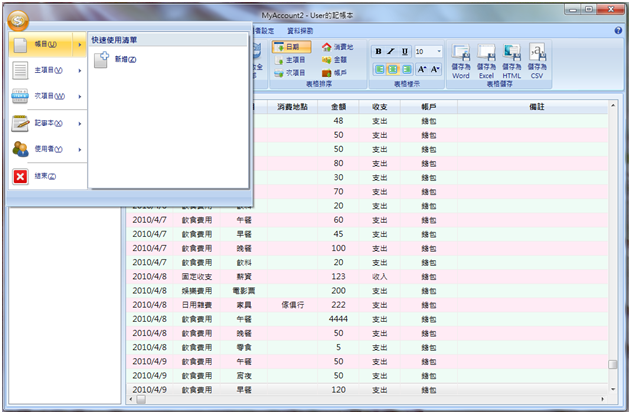Image resolution: width=631 pixels, height=414 pixels.
Task: Save the table as CSV
Action: tap(537, 61)
